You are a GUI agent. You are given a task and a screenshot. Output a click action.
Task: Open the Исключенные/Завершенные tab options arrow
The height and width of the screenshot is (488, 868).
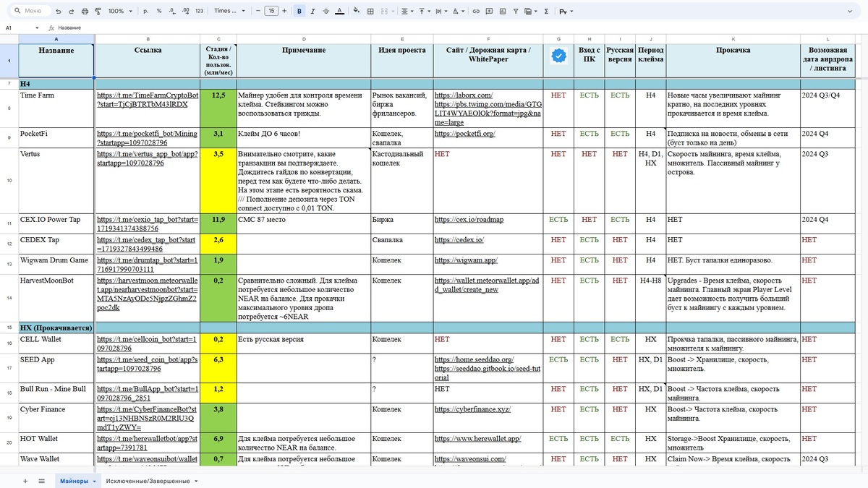196,481
